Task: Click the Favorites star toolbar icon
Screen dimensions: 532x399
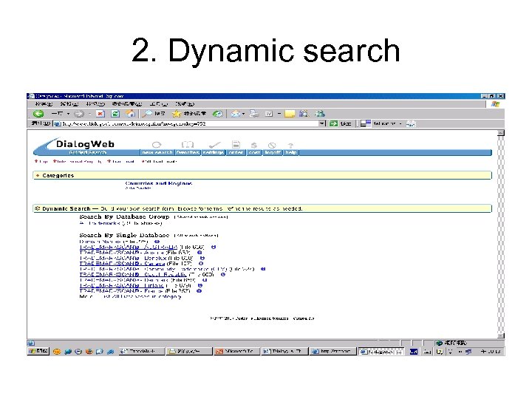Action: pyautogui.click(x=177, y=114)
